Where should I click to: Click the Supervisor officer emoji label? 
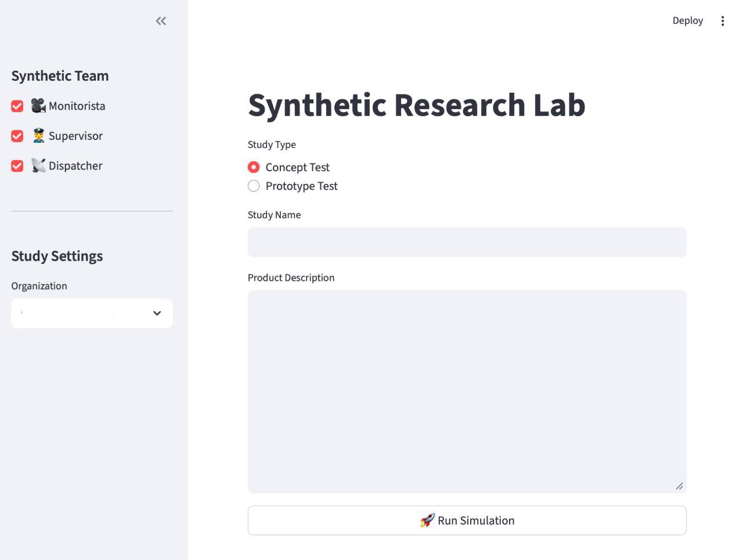tap(67, 136)
